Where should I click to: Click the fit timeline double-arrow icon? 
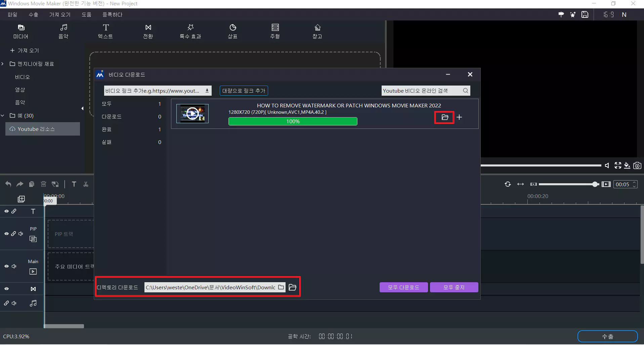[520, 184]
